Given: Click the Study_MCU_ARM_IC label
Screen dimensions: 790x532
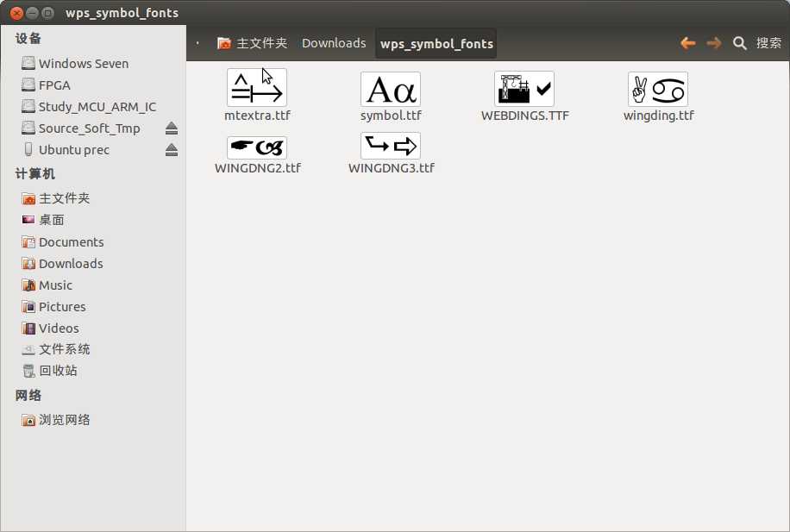Looking at the screenshot, I should click(x=97, y=107).
